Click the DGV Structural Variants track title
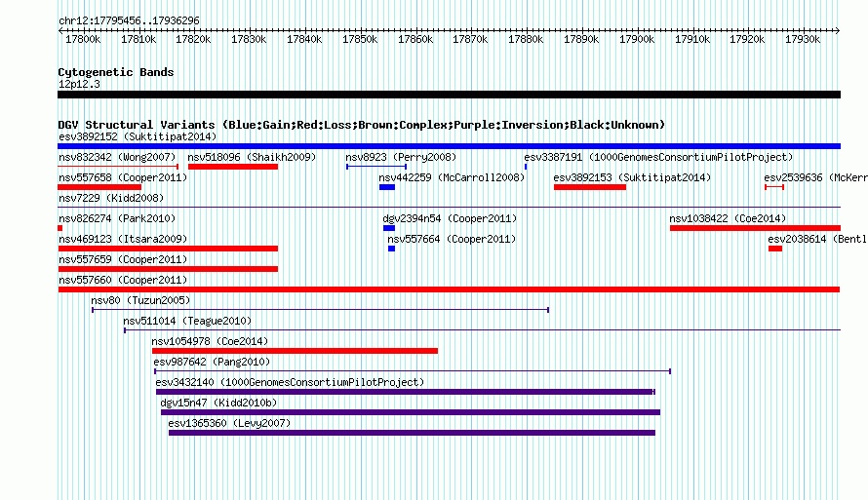This screenshot has width=868, height=500. [362, 125]
